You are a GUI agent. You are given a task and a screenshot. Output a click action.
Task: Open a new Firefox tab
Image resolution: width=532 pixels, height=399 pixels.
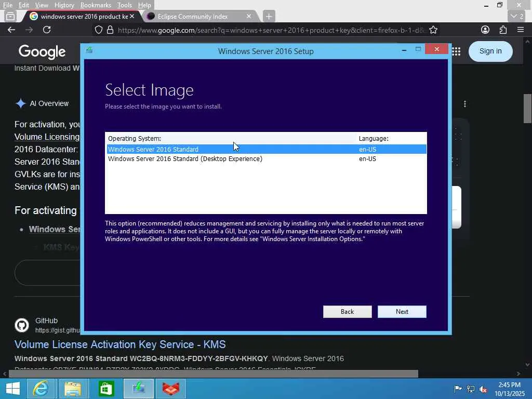point(269,16)
